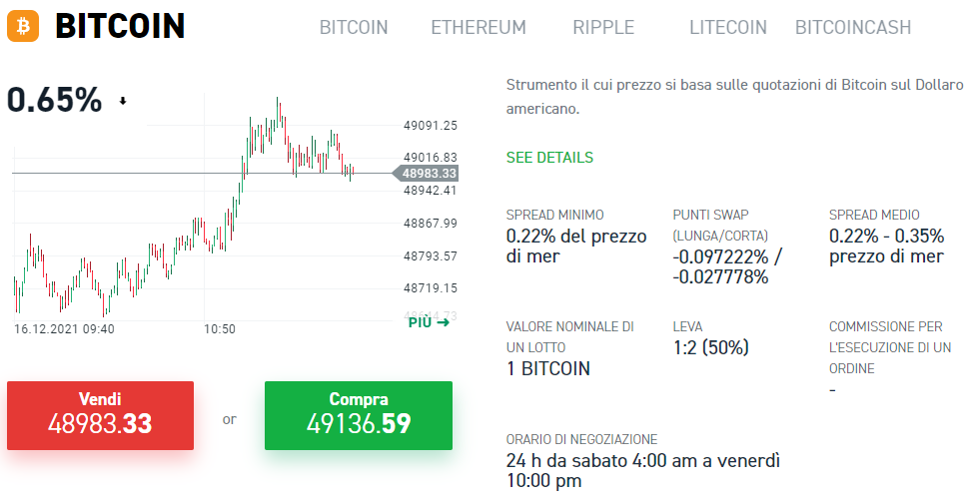Open the BITCOIN tab
This screenshot has height=500, width=980.
[354, 28]
